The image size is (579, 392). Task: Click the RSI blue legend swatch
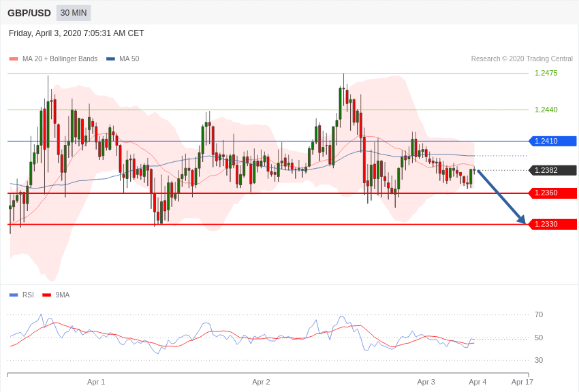[14, 295]
